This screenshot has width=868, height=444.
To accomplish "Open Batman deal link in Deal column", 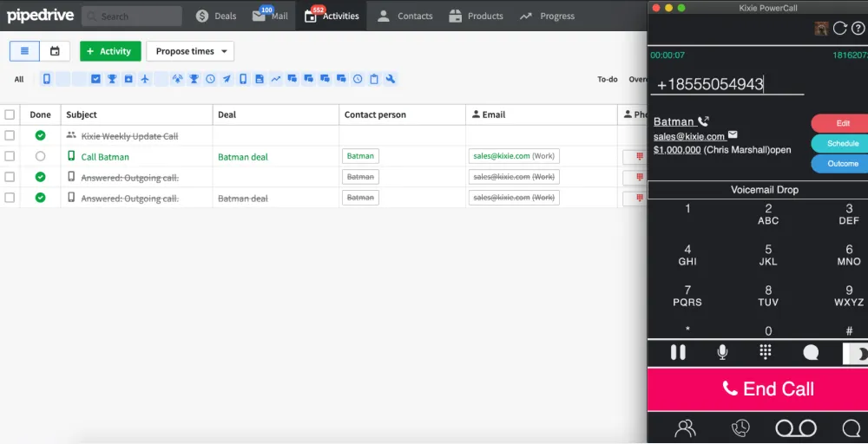I will [242, 157].
